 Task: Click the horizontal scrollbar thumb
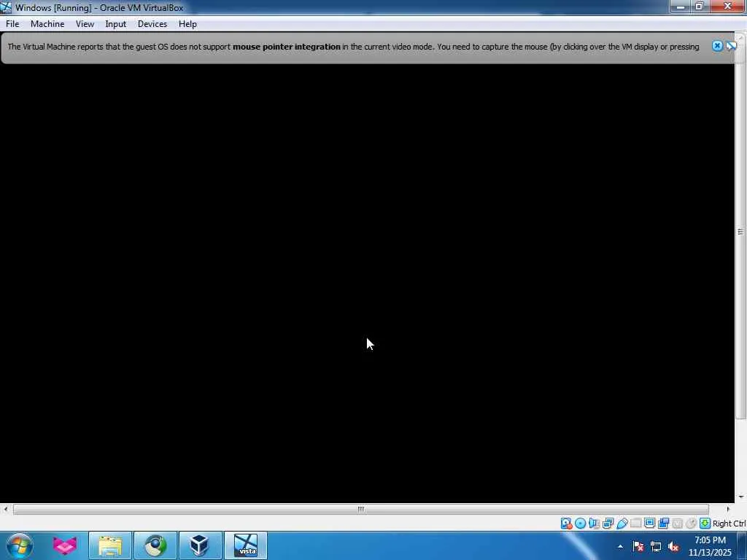360,509
